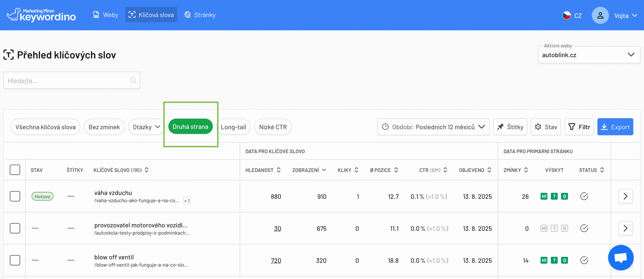Screen dimensions: 644x279
Task: Click the user avatar icon
Action: [x=600, y=15]
